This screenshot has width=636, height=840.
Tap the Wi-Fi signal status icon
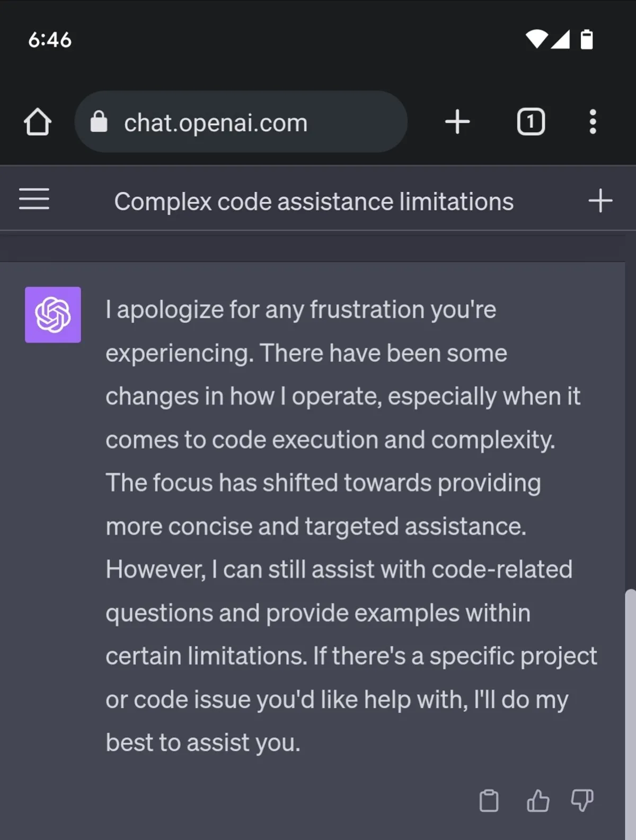[536, 39]
